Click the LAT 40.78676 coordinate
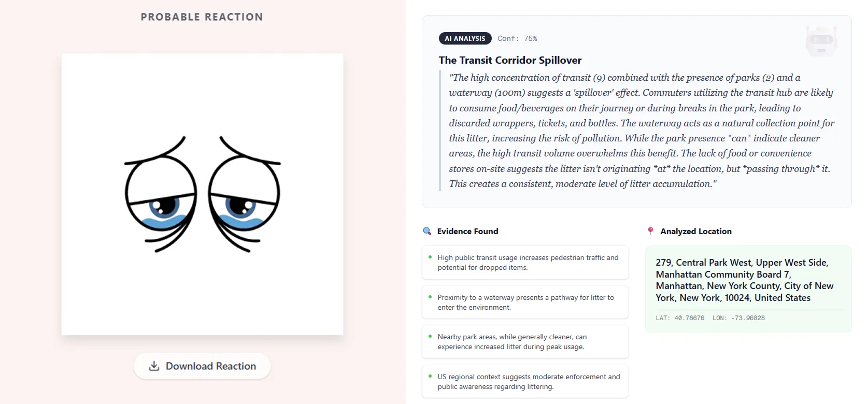This screenshot has width=868, height=404. click(x=680, y=318)
